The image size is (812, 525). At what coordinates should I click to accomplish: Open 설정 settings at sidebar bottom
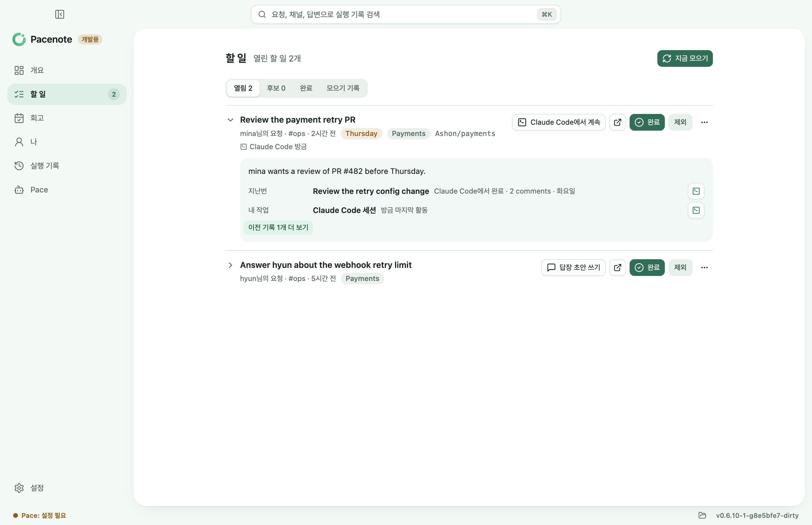67,488
